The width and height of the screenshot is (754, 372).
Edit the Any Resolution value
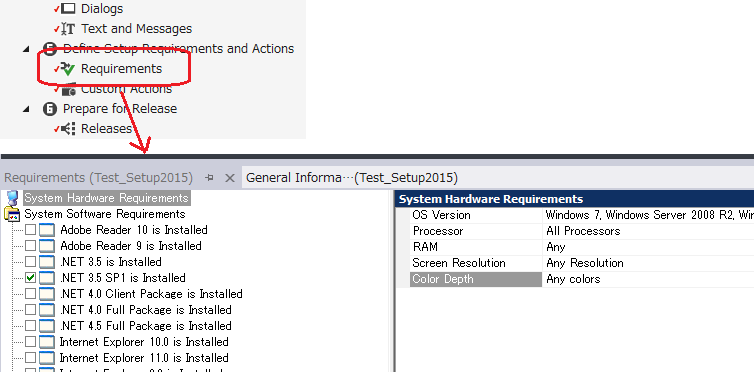tap(585, 263)
